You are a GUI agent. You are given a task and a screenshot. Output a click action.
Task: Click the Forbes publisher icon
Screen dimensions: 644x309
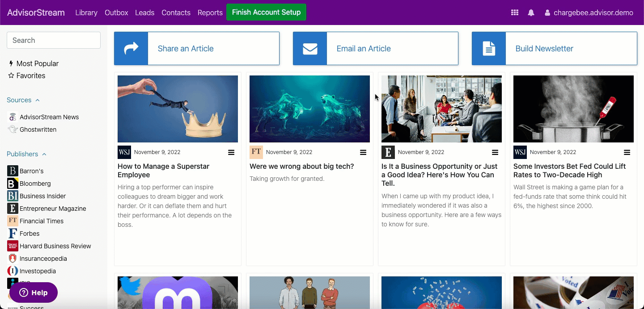13,233
